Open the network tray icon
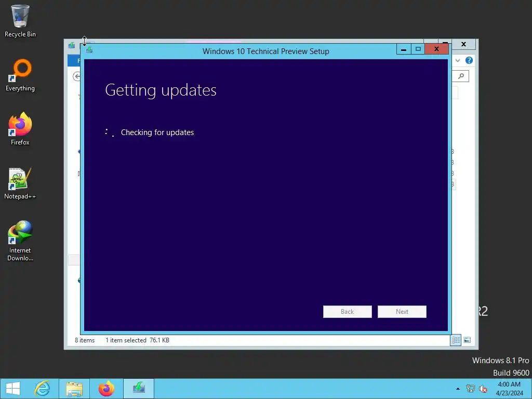The height and width of the screenshot is (399, 532). click(470, 389)
